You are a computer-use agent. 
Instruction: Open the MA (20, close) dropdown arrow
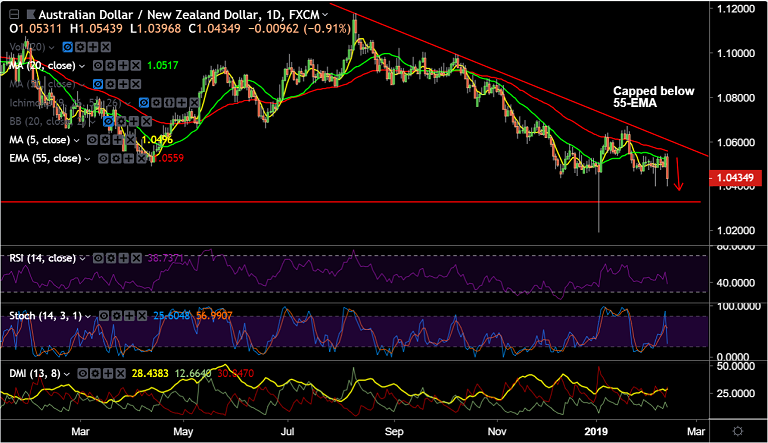pos(82,66)
